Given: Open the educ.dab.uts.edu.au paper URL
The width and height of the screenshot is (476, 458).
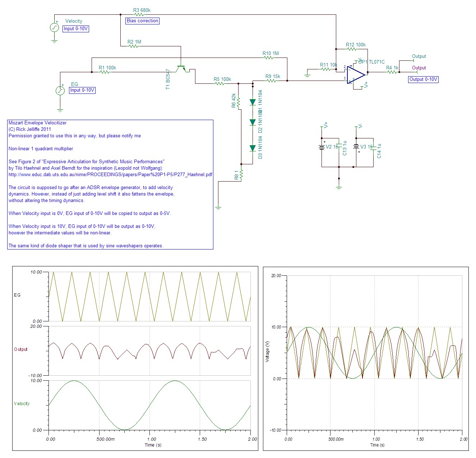Looking at the screenshot, I should point(110,175).
